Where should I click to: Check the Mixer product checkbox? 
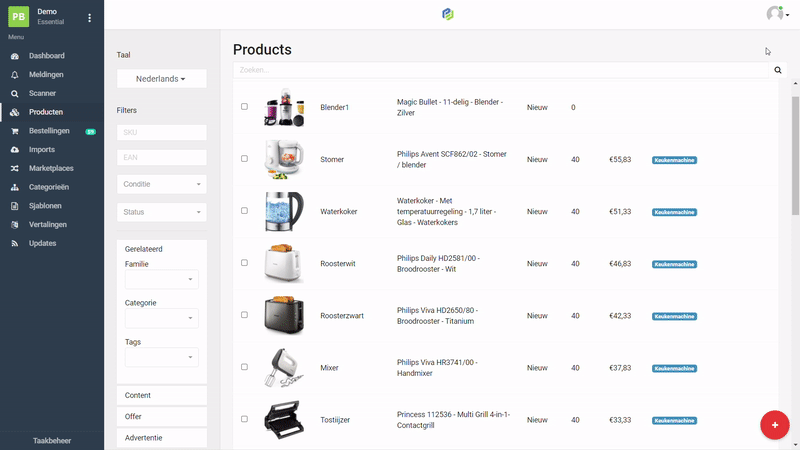(245, 367)
